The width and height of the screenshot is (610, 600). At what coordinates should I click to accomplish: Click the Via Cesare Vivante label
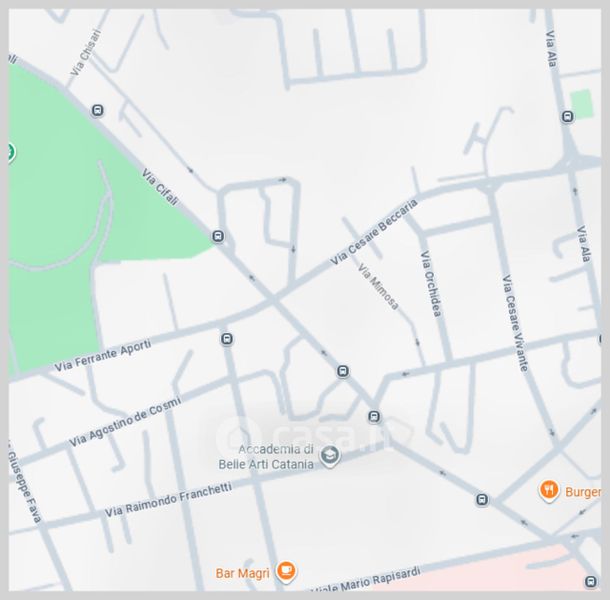[515, 323]
